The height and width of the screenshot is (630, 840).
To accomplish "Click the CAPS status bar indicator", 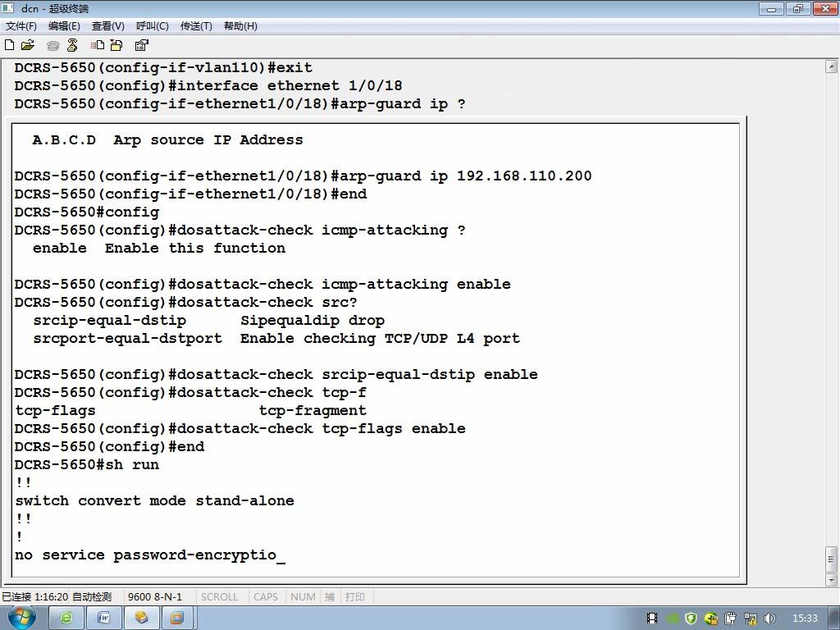I will 266,597.
